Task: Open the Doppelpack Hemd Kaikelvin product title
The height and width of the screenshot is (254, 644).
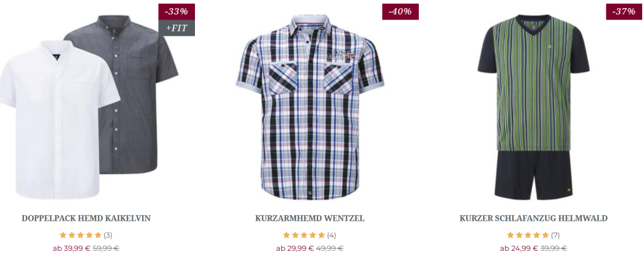Action: pos(86,218)
